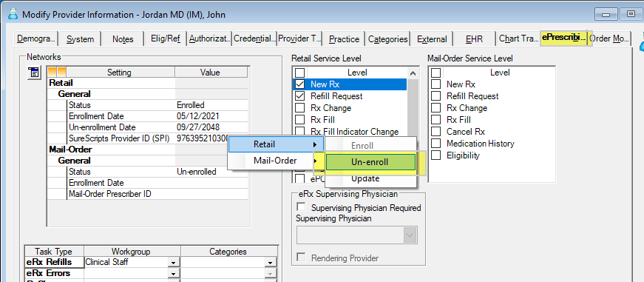Toggle Supervising Physician Required checkbox
644x282 pixels.
point(302,207)
